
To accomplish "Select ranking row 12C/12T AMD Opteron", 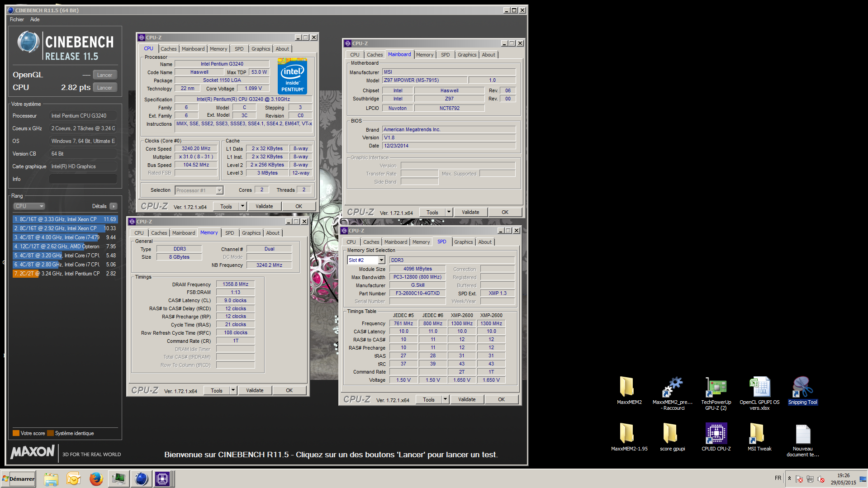I will point(65,246).
